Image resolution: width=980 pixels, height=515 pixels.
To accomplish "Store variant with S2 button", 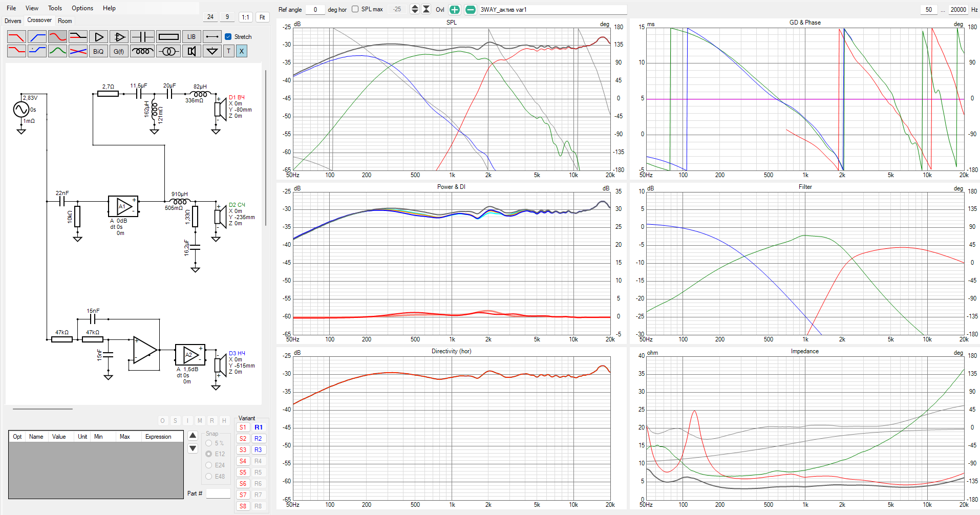I will tap(243, 439).
